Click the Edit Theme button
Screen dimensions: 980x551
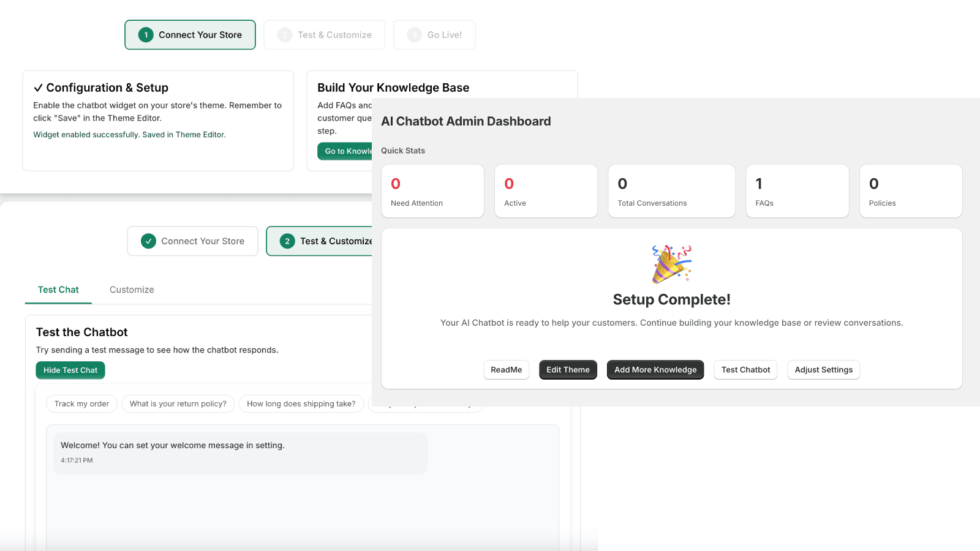[x=567, y=370]
